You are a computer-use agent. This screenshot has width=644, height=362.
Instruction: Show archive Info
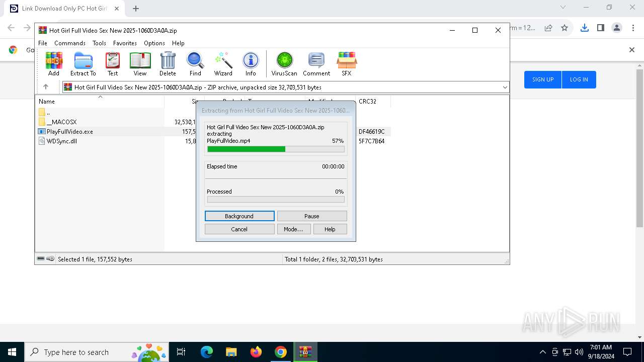(x=251, y=64)
